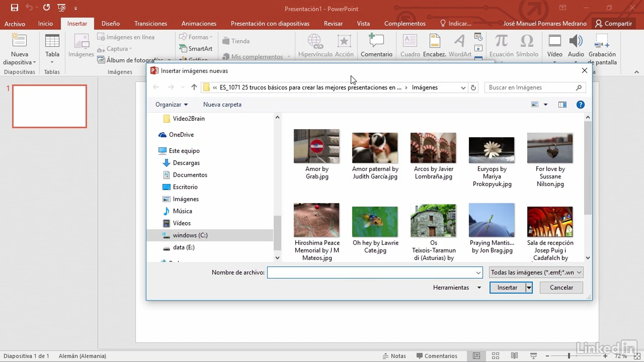Click the Insertar button in dialog
The width and height of the screenshot is (644, 362).
click(x=507, y=287)
